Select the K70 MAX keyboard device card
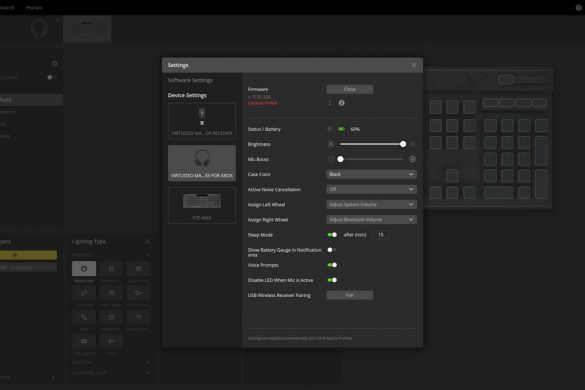This screenshot has width=585, height=390. point(202,205)
